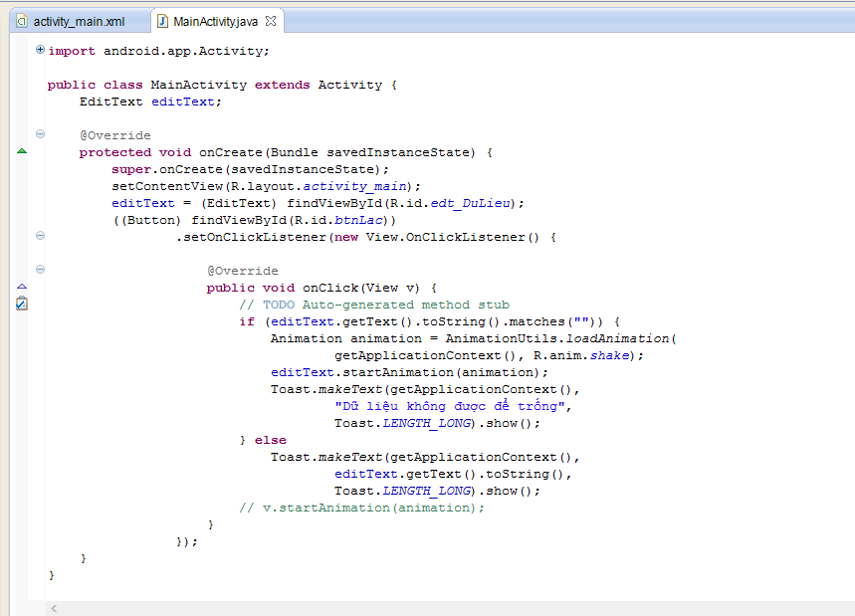Click the green override marker beside onCreate
Image resolution: width=855 pixels, height=616 pixels.
(x=22, y=151)
